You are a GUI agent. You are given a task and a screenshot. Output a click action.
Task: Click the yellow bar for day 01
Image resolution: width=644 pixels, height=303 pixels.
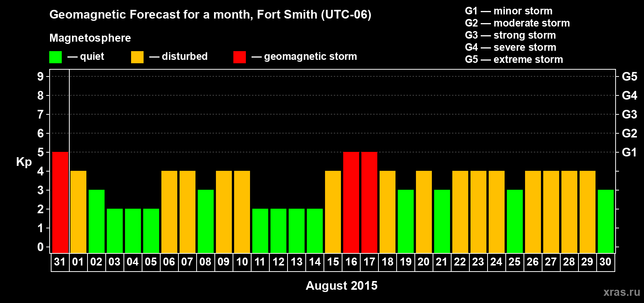tap(78, 212)
